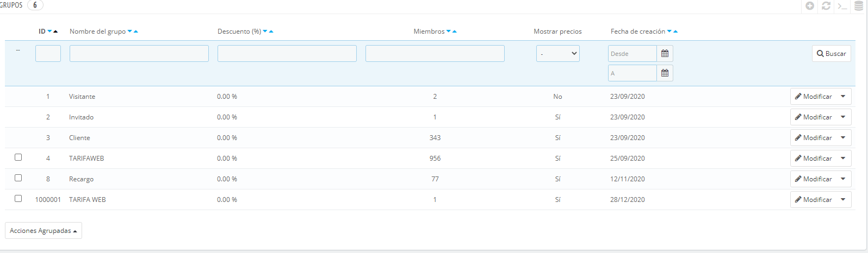Focus the ID filter field
This screenshot has width=868, height=253.
click(x=48, y=53)
